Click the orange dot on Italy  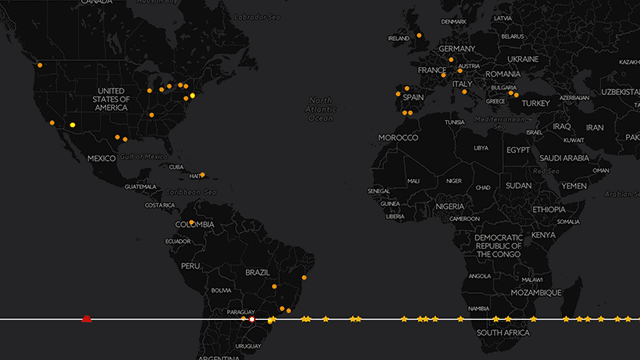pyautogui.click(x=464, y=92)
